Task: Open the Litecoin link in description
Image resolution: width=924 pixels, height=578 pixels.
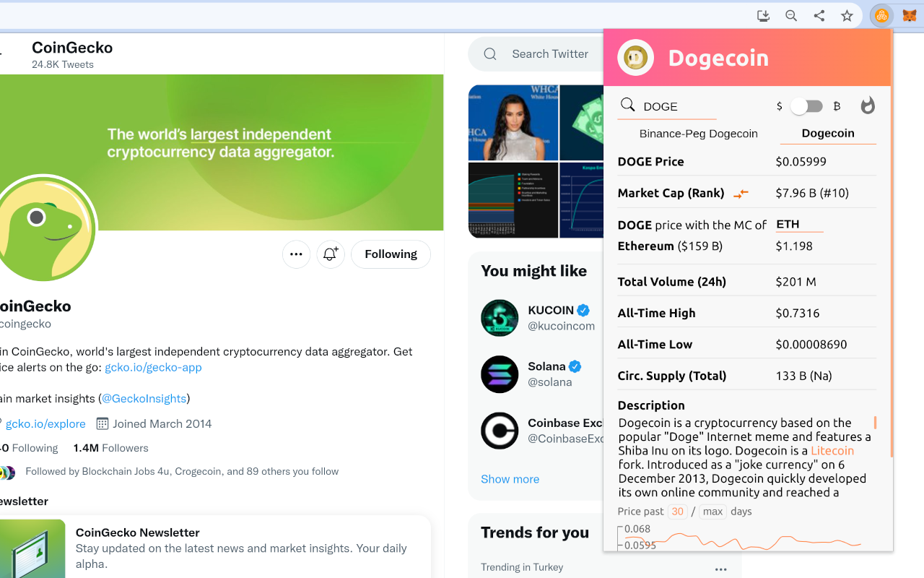Action: click(x=832, y=450)
